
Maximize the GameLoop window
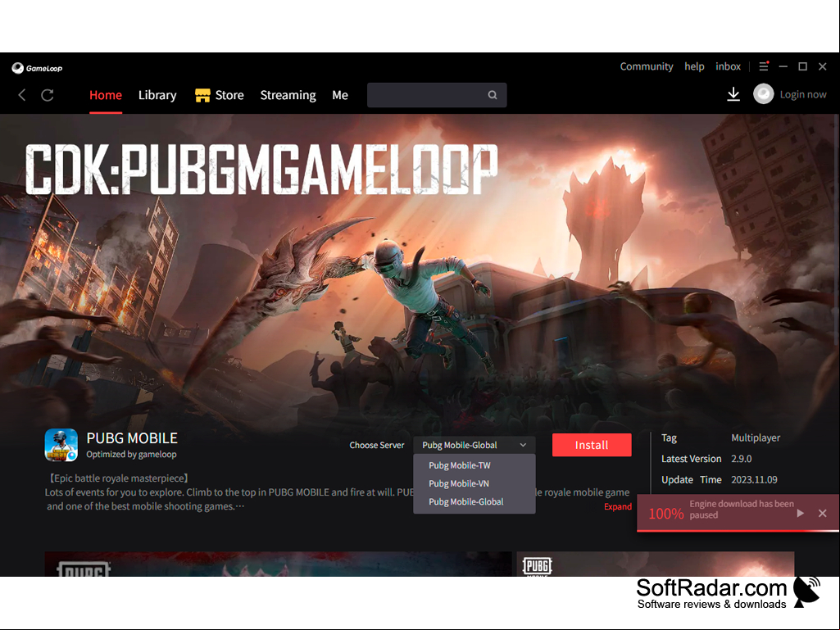pos(802,66)
